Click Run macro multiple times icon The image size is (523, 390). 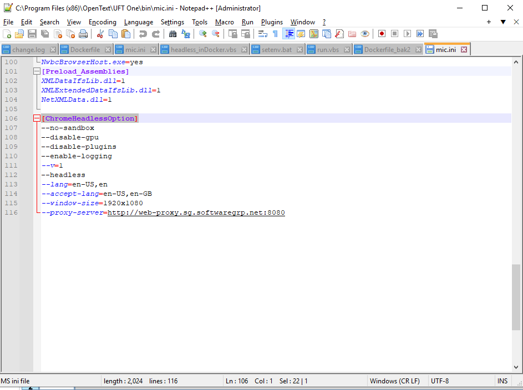pyautogui.click(x=420, y=34)
